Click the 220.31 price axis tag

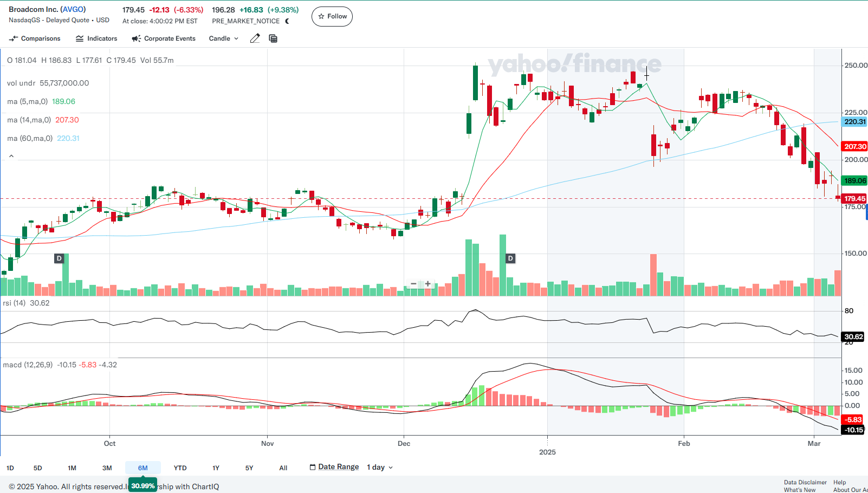[854, 122]
